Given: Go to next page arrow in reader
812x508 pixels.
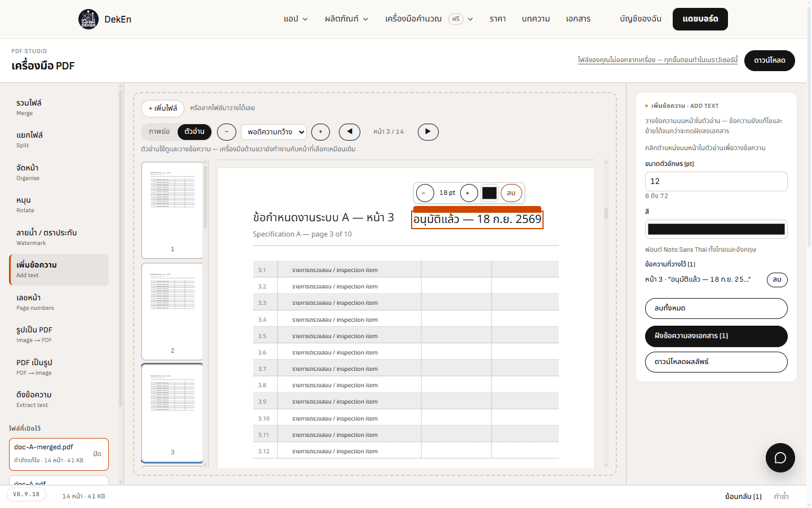Looking at the screenshot, I should click(428, 132).
